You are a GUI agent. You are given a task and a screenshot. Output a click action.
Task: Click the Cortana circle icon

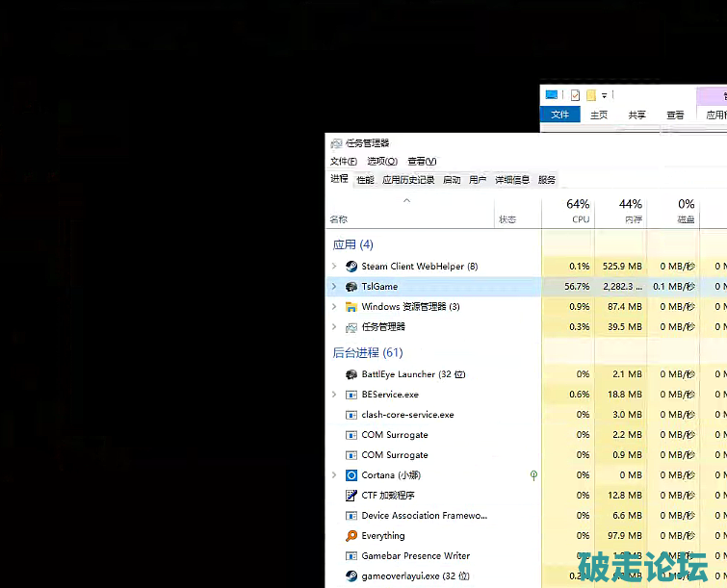tap(351, 475)
